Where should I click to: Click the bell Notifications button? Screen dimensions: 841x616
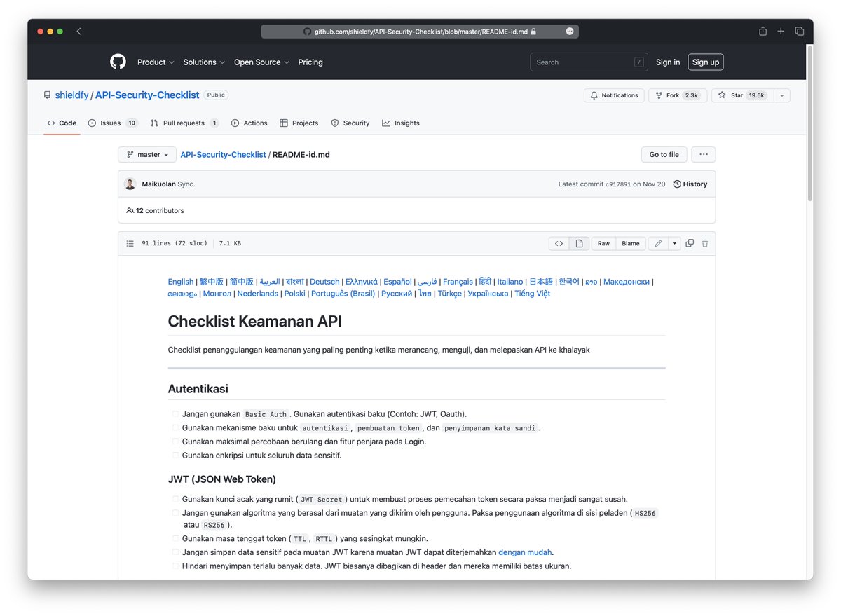(x=614, y=95)
